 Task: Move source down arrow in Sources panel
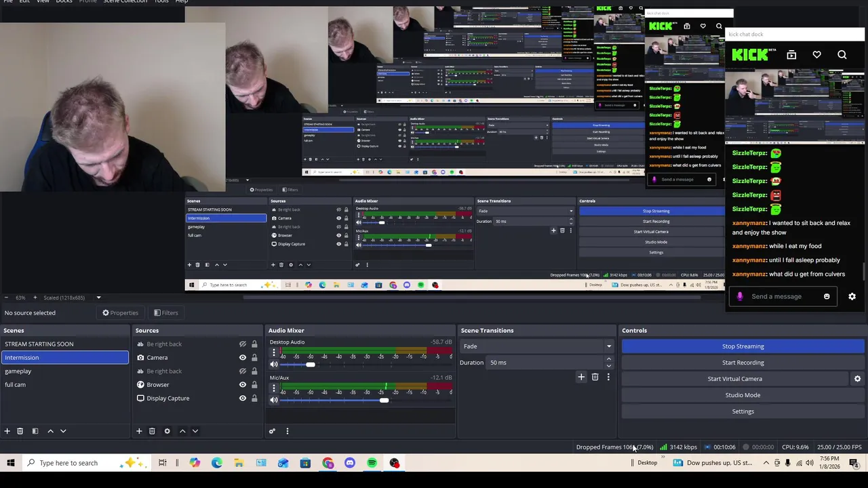195,431
